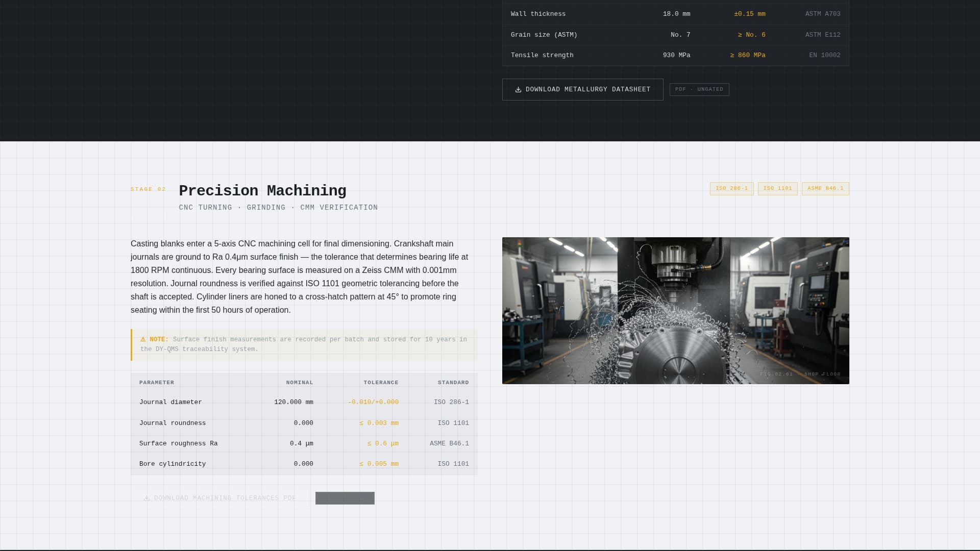Click the warning triangle icon in the NOTE box
The width and height of the screenshot is (980, 551).
click(142, 339)
